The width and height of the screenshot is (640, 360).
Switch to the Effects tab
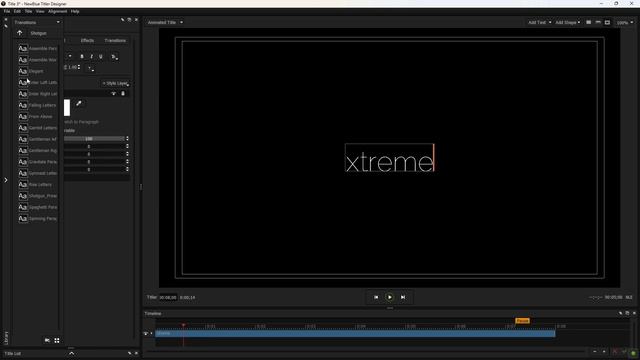pyautogui.click(x=87, y=40)
